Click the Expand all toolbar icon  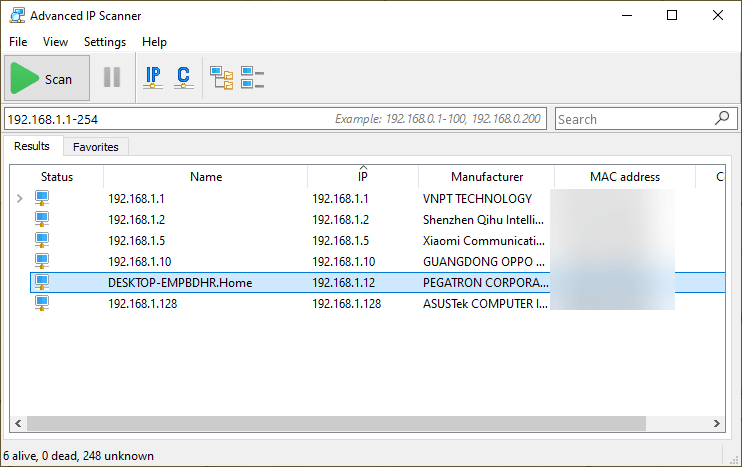tap(221, 78)
